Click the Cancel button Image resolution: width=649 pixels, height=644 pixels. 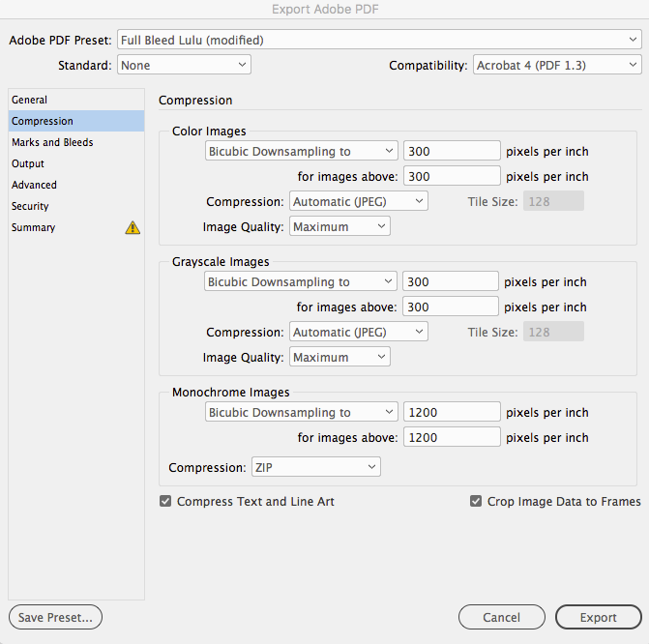click(502, 617)
